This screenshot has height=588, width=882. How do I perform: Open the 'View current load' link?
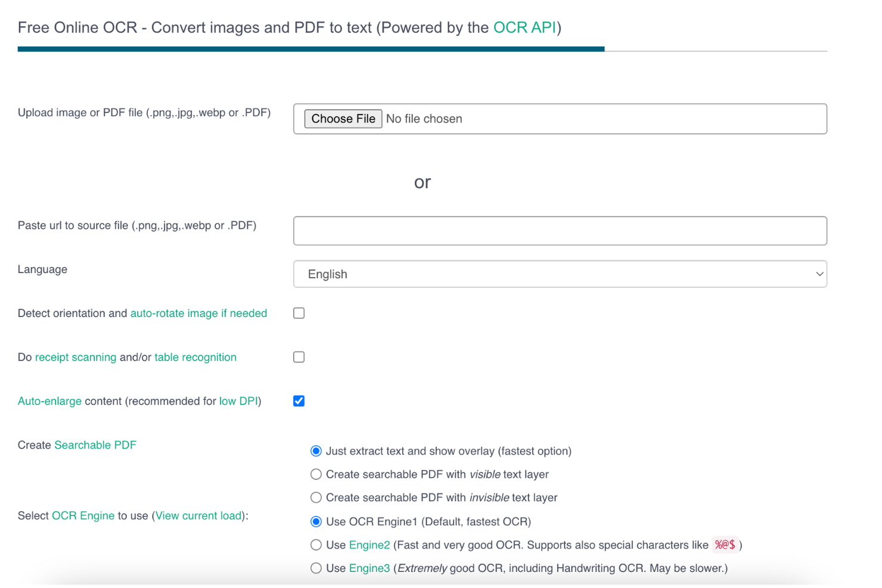coord(198,515)
